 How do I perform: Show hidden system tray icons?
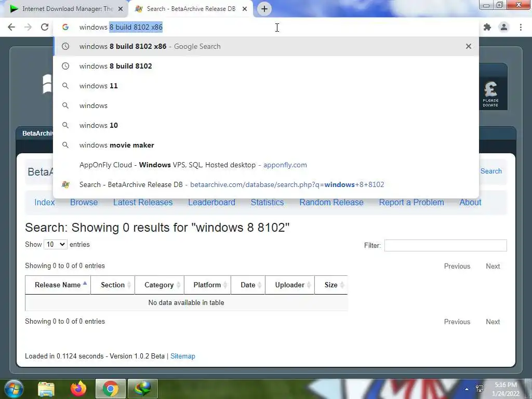(x=467, y=389)
